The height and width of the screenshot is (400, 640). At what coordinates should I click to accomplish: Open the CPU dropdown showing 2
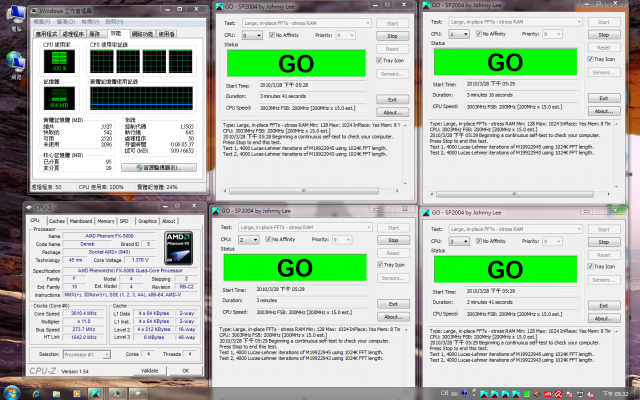point(249,240)
